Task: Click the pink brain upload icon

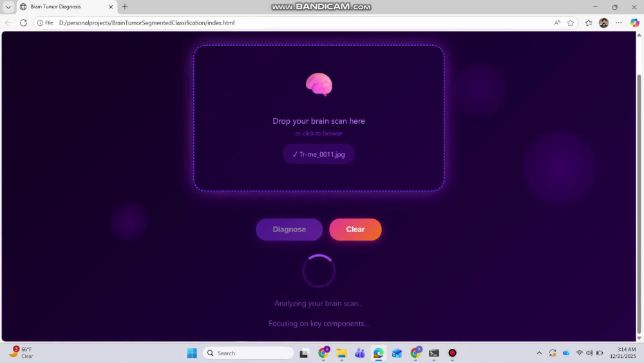Action: tap(319, 84)
